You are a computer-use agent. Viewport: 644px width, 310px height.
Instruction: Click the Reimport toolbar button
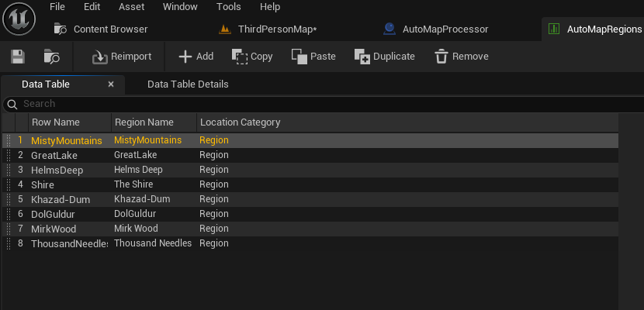coord(121,57)
